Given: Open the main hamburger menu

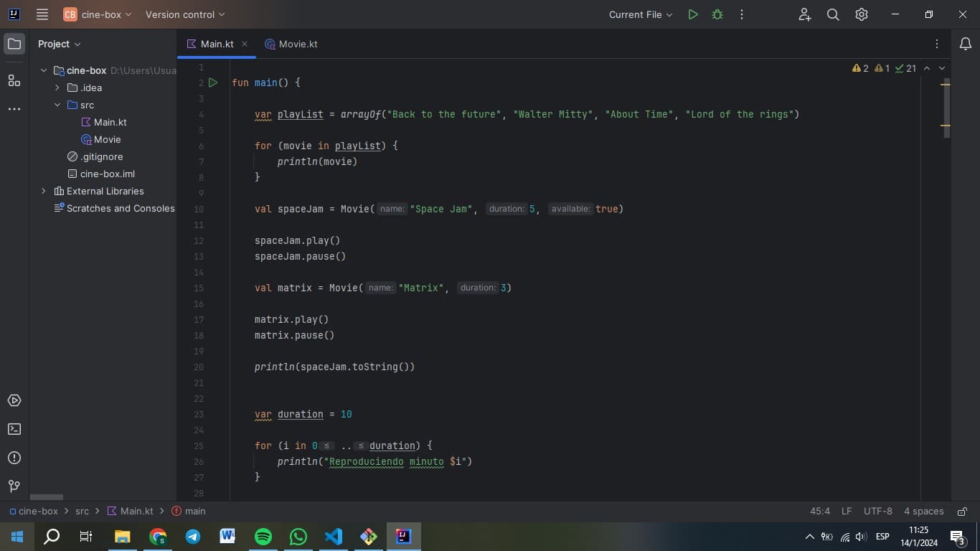Looking at the screenshot, I should (x=42, y=14).
